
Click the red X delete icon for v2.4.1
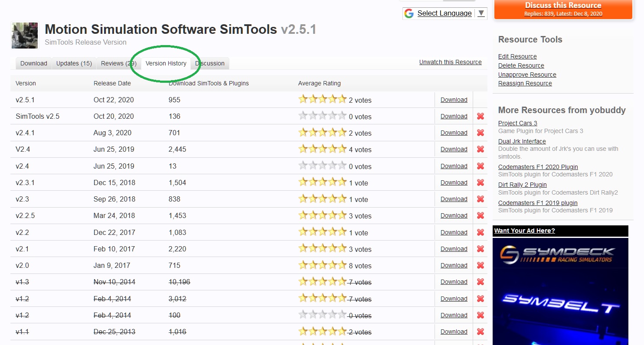coord(480,133)
